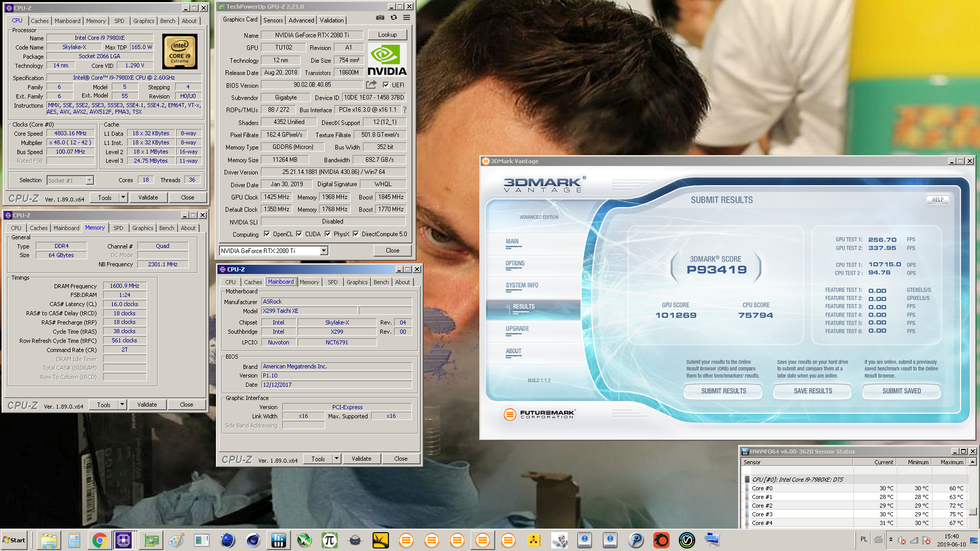Click the BIOS export arrow icon in GPU-Z
This screenshot has width=980, height=551.
371,85
